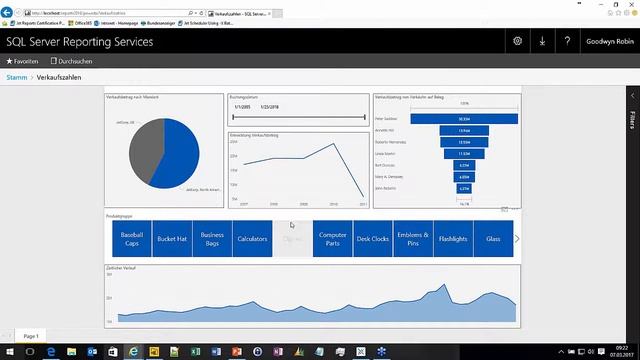This screenshot has height=360, width=640.
Task: Click the focus mode icon below funnel chart
Action: point(505,209)
